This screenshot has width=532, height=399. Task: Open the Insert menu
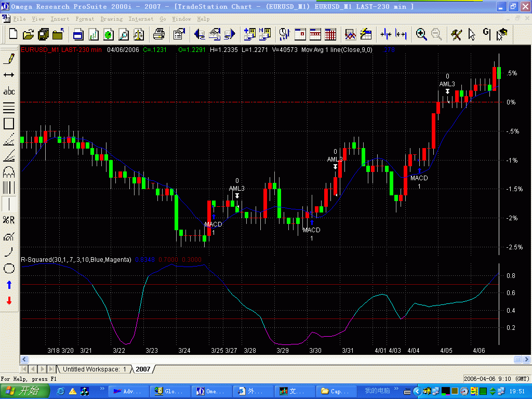(60, 19)
